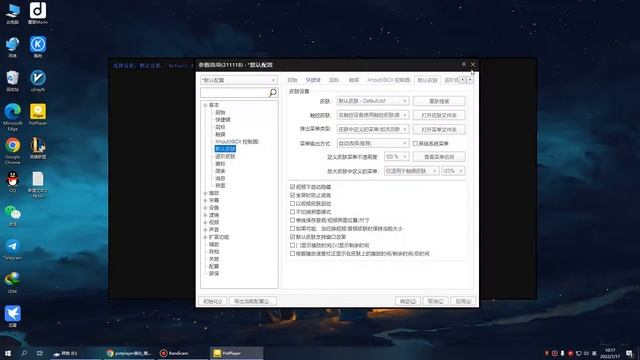Open the Telegram desktop icon
This screenshot has height=360, width=640.
[13, 249]
